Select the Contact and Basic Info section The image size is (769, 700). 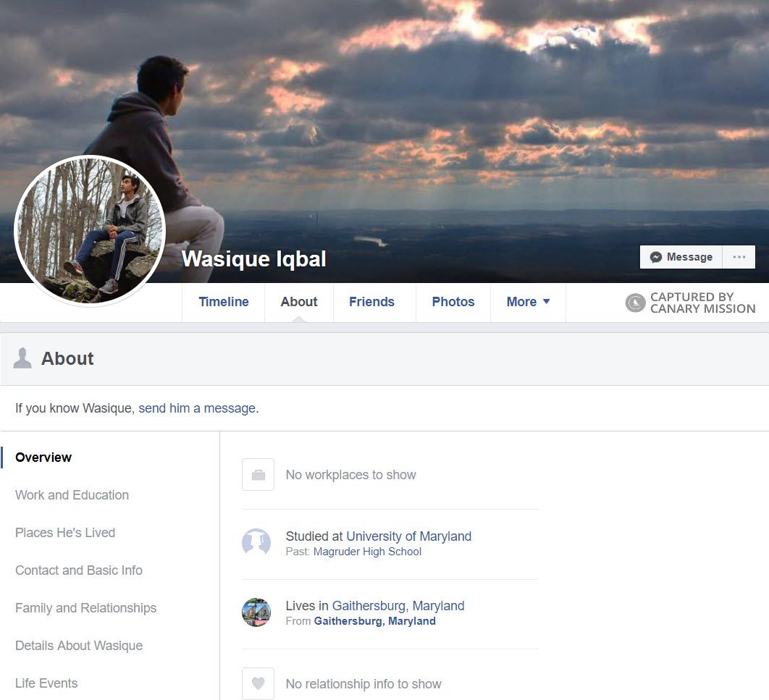pyautogui.click(x=78, y=570)
